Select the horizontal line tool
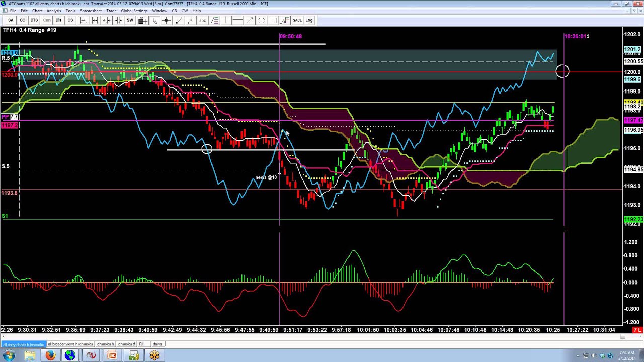The height and width of the screenshot is (362, 644). tap(237, 20)
